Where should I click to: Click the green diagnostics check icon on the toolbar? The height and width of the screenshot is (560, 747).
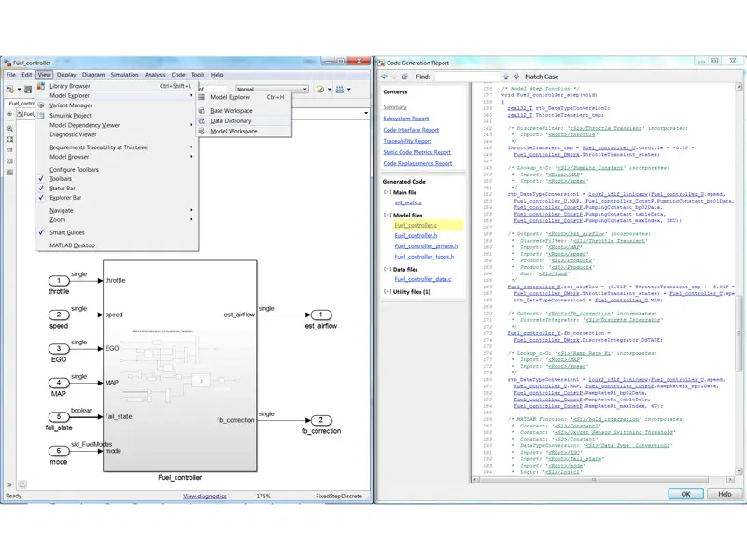319,89
